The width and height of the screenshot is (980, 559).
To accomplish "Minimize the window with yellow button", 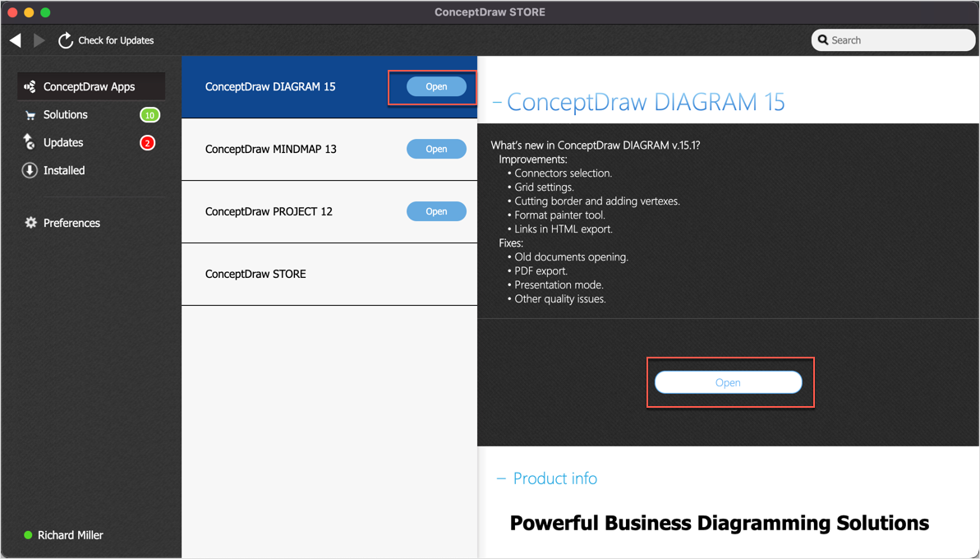I will 29,12.
